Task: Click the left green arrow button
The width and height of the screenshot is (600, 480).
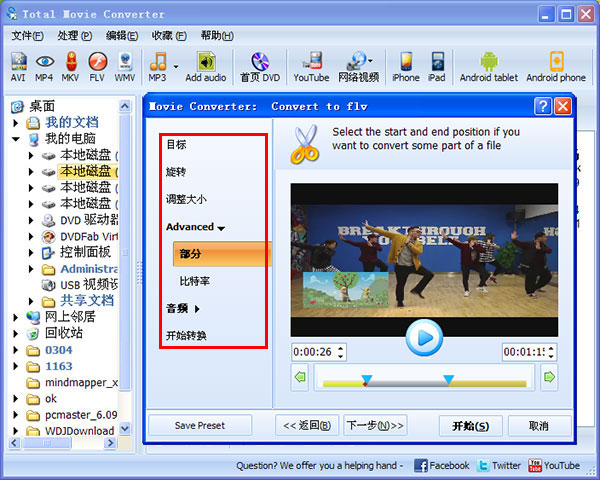Action: [x=300, y=377]
